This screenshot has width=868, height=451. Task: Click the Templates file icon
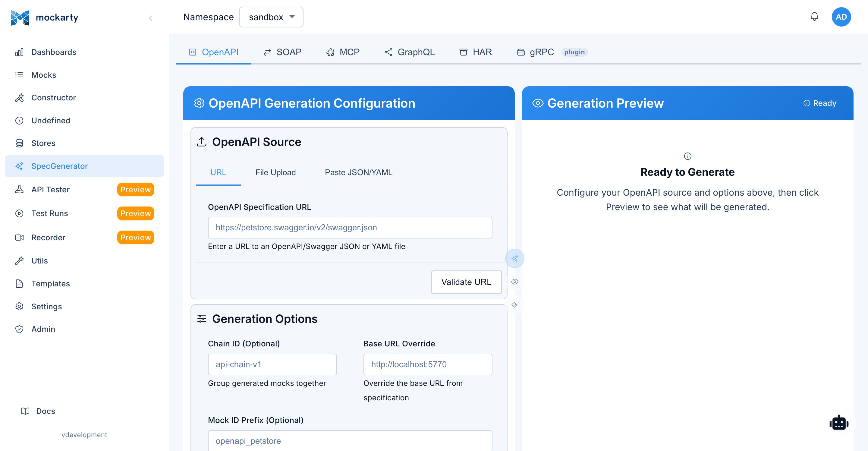pos(19,283)
